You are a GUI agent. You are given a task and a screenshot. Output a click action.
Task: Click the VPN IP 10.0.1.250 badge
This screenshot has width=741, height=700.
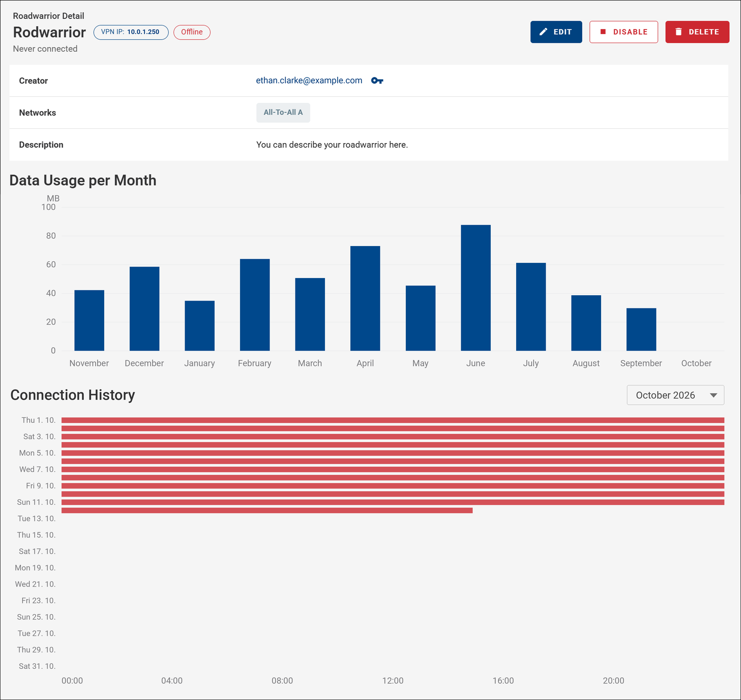point(131,32)
